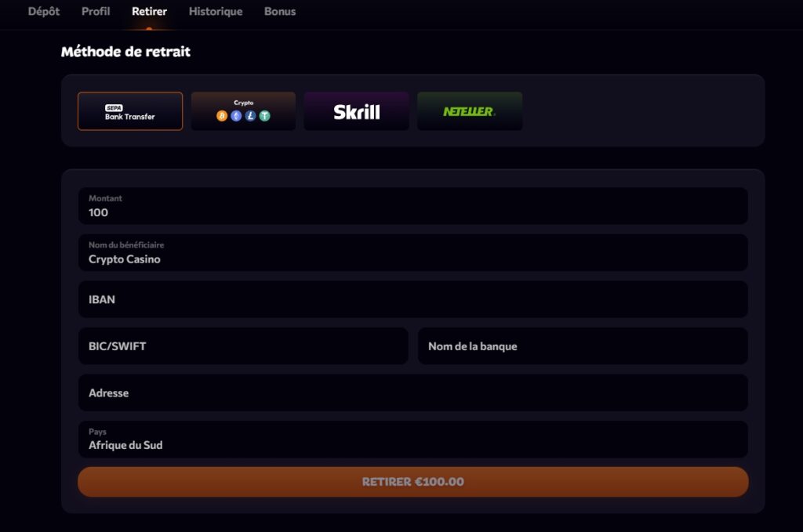The width and height of the screenshot is (803, 532).
Task: Focus the Nom du bénéficiaire field
Action: [x=412, y=252]
